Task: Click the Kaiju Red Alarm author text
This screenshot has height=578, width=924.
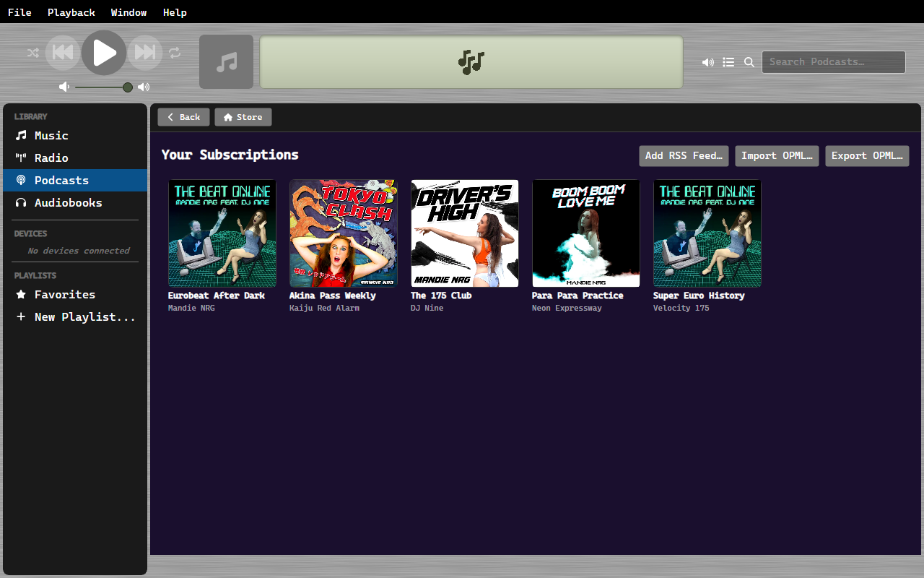Action: (324, 309)
